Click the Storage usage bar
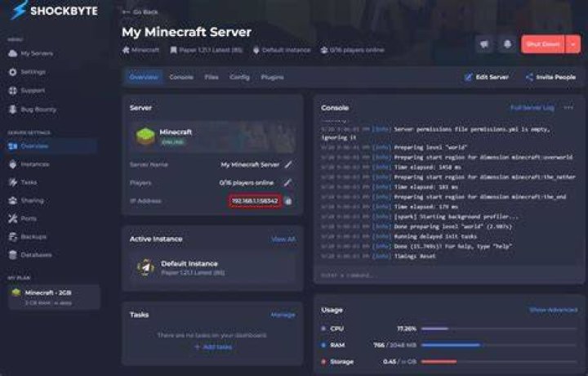Screen dimensions: 588x376 point(499,362)
